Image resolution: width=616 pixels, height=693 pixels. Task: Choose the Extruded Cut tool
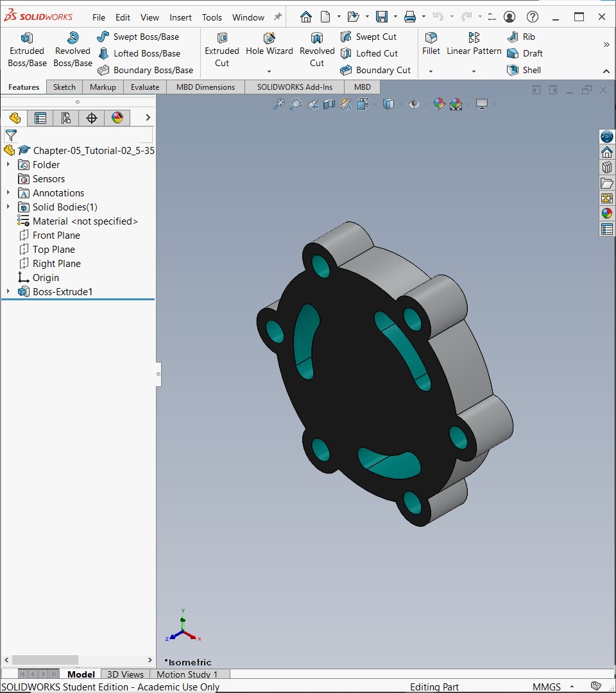222,49
